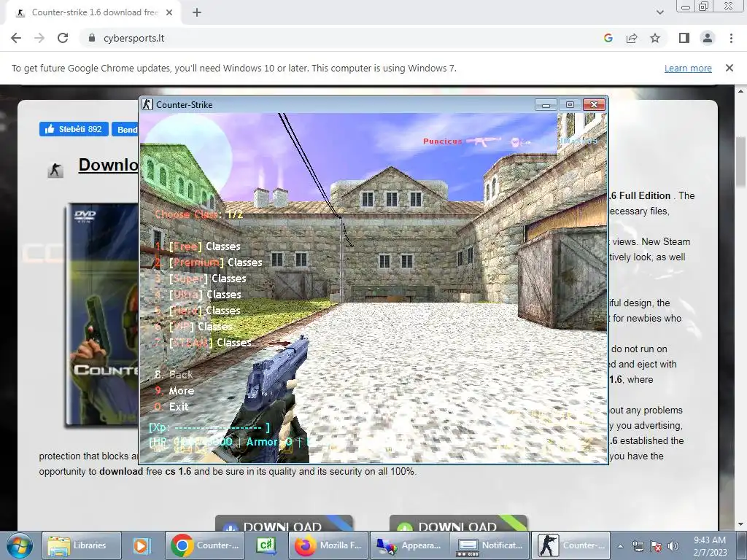Image resolution: width=747 pixels, height=560 pixels.
Task: Share this page via share icon
Action: coord(632,38)
